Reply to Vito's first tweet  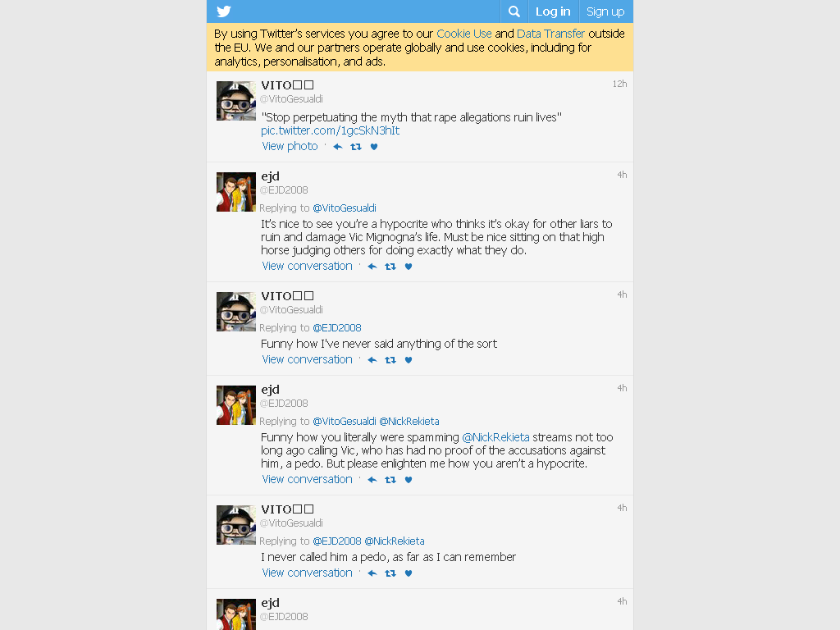[338, 147]
